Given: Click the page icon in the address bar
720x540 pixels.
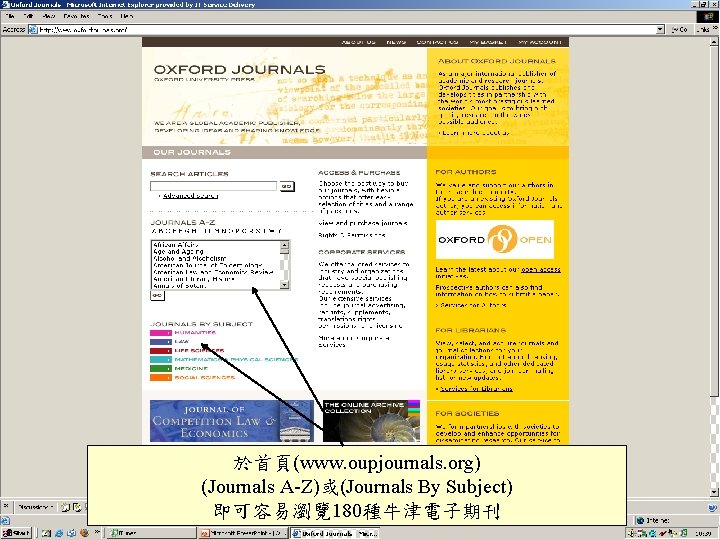Looking at the screenshot, I should coord(33,29).
